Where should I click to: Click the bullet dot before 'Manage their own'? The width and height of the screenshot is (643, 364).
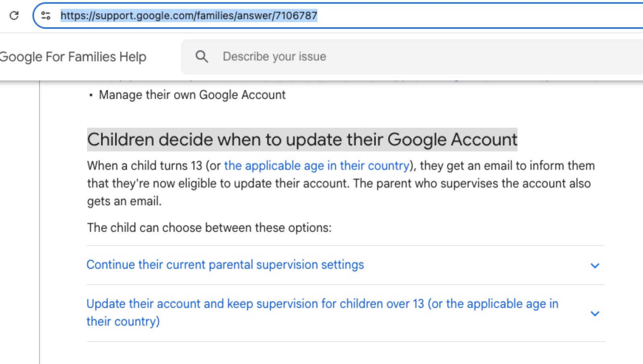tap(91, 95)
